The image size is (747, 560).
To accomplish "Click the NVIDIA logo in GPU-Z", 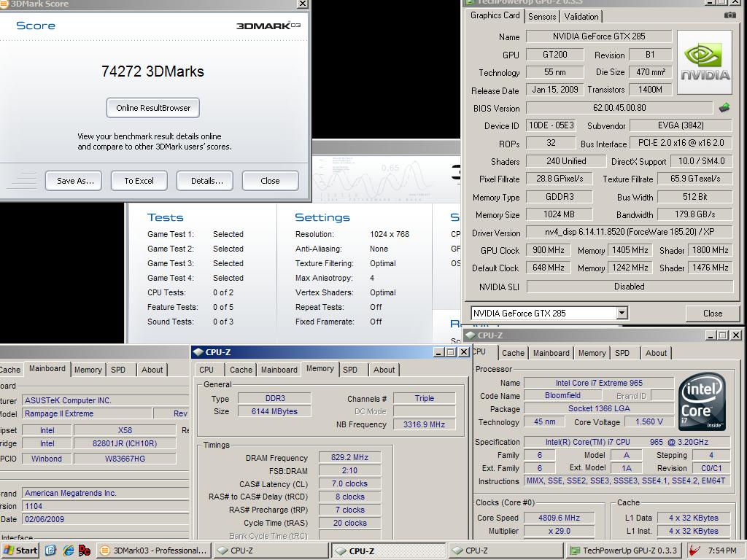I will (704, 63).
